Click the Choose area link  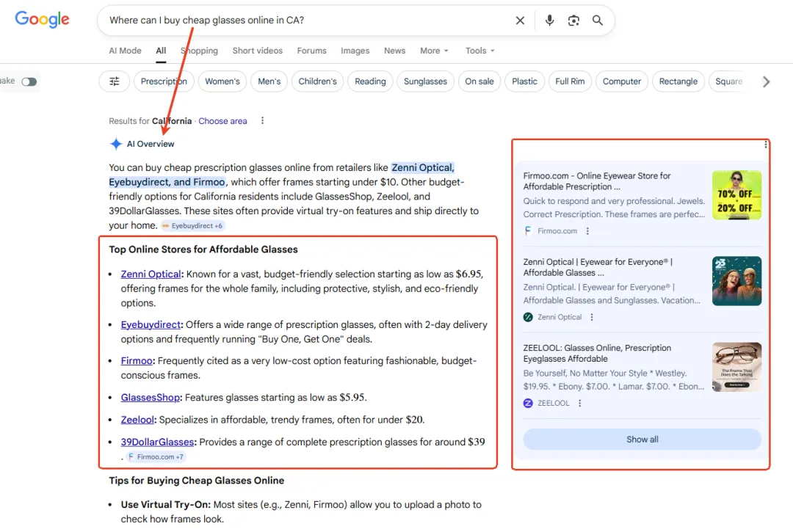222,121
